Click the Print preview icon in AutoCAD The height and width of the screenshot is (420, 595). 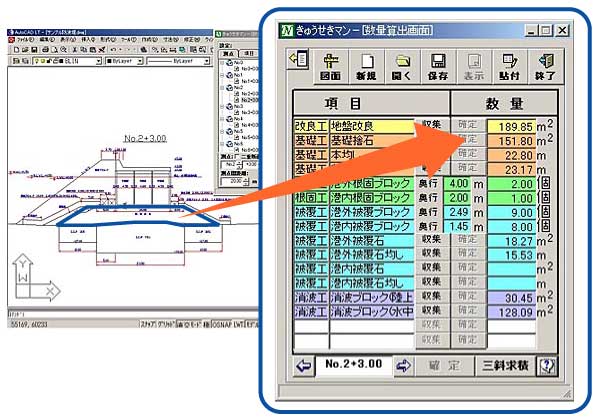(x=54, y=50)
